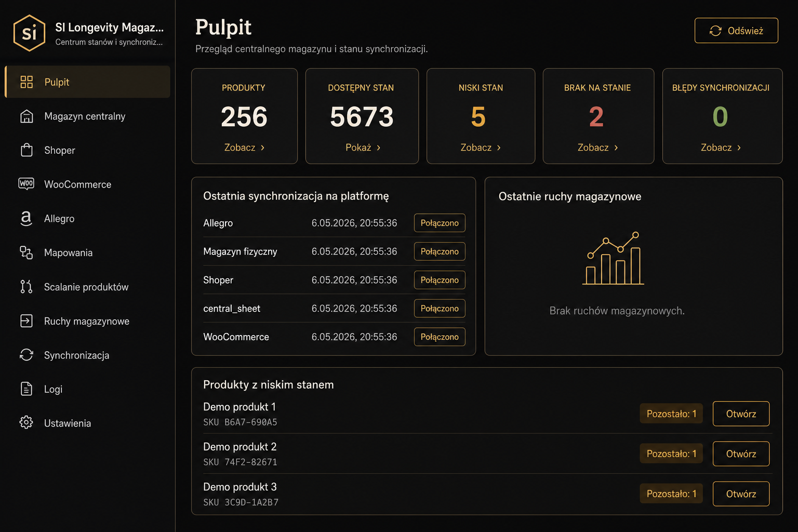
Task: Click Pokaż under Dostępny stan card
Action: (x=363, y=148)
